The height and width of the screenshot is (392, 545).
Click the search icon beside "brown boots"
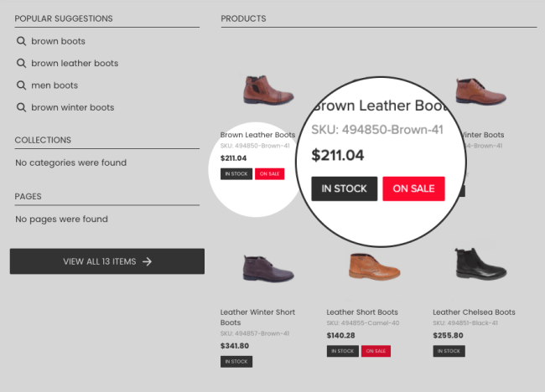[x=22, y=41]
